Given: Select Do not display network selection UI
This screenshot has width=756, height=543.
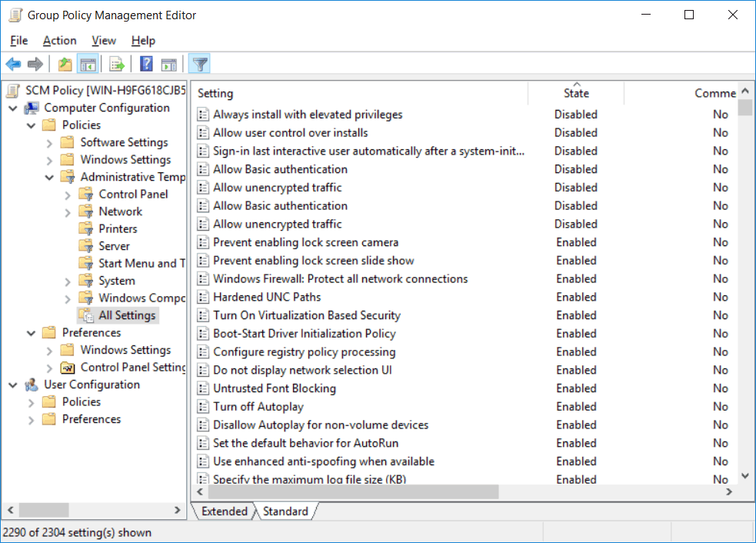Looking at the screenshot, I should coord(302,370).
